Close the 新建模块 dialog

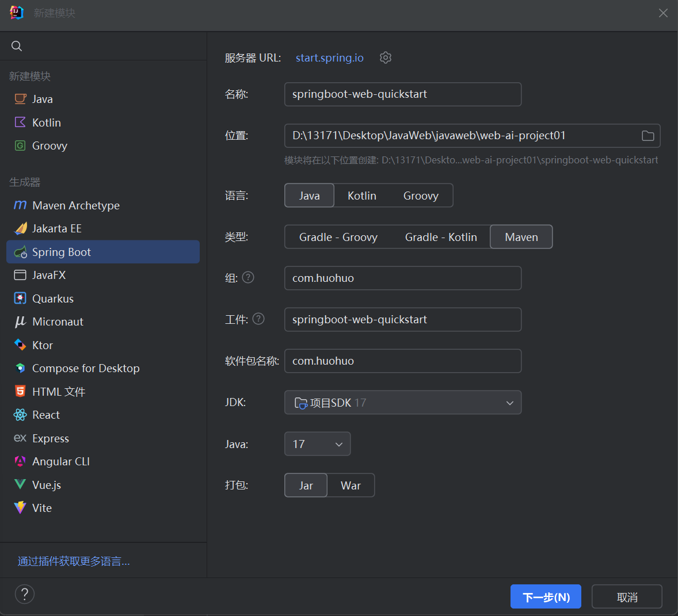(663, 13)
